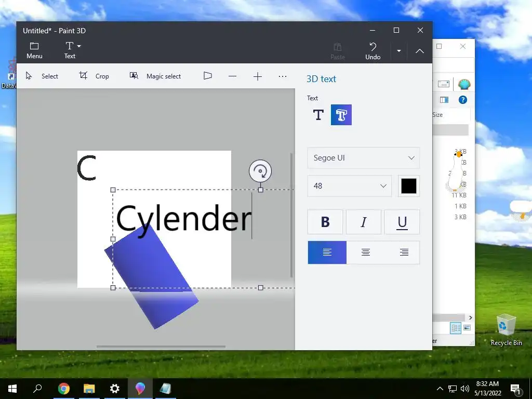Click the seashell icon in background window

click(x=464, y=84)
